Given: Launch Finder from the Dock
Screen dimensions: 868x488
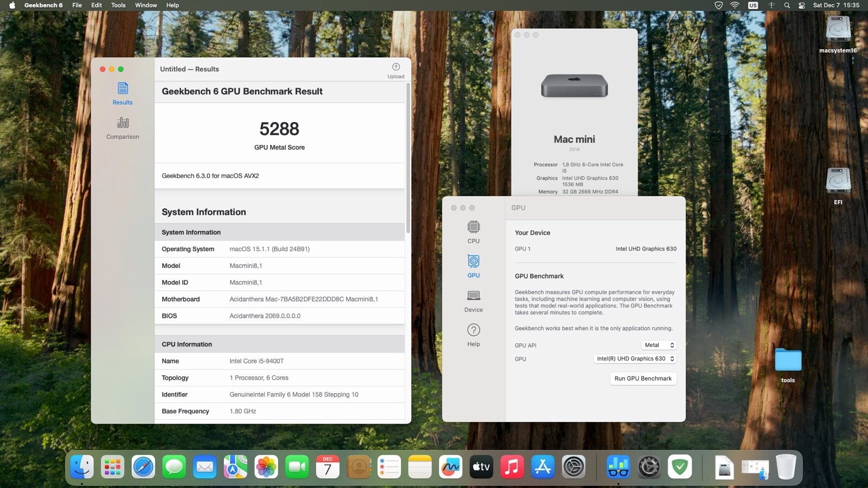Looking at the screenshot, I should click(x=82, y=467).
